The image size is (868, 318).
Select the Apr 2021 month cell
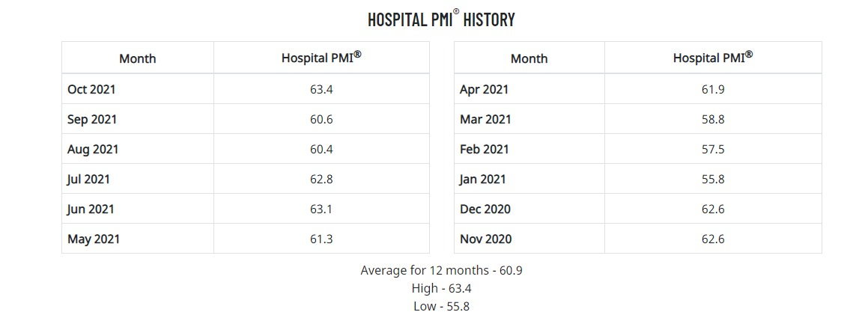484,89
